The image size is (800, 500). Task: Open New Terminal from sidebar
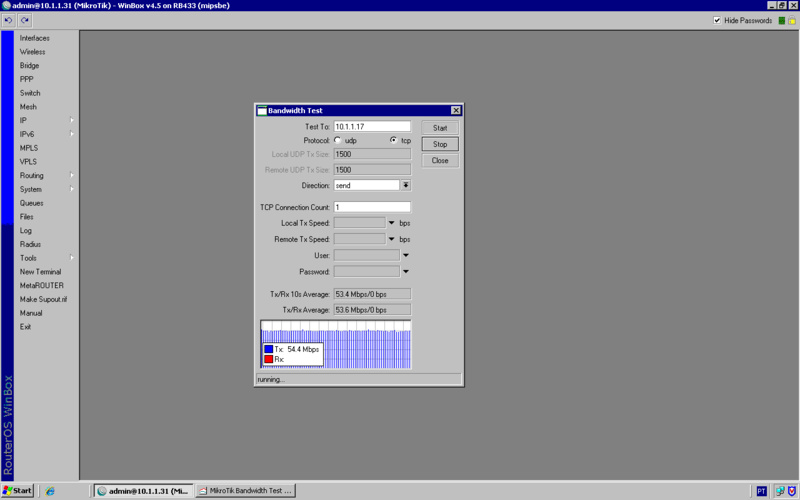click(x=40, y=272)
